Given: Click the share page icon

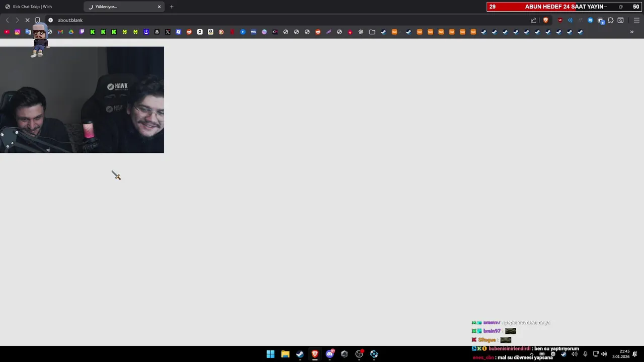Looking at the screenshot, I should tap(534, 20).
